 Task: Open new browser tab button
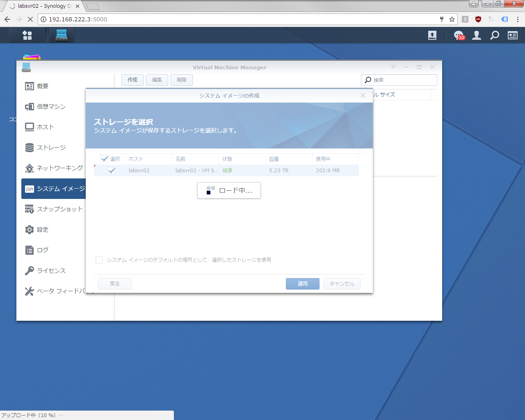93,6
